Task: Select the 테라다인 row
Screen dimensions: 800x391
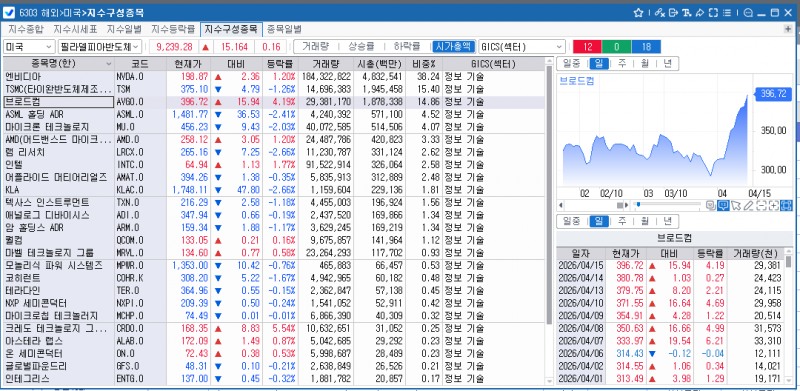Action: click(273, 290)
